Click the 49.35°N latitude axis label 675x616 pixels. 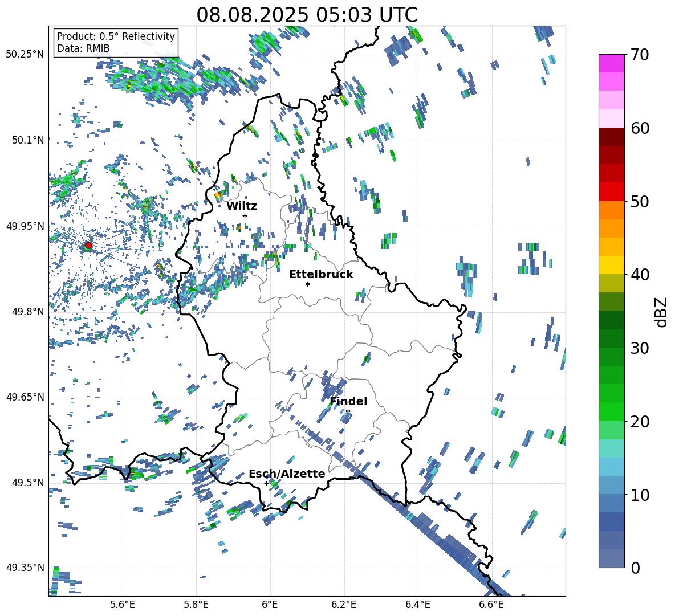[25, 568]
